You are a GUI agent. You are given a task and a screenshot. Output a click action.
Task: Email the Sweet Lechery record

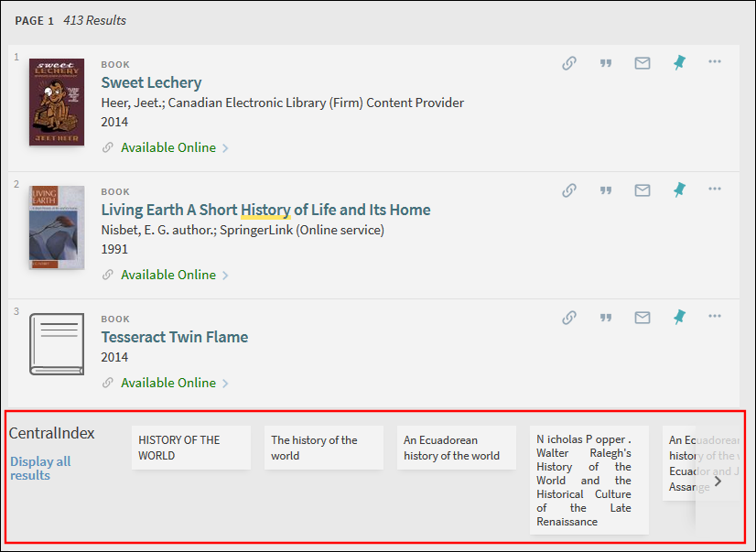[643, 63]
